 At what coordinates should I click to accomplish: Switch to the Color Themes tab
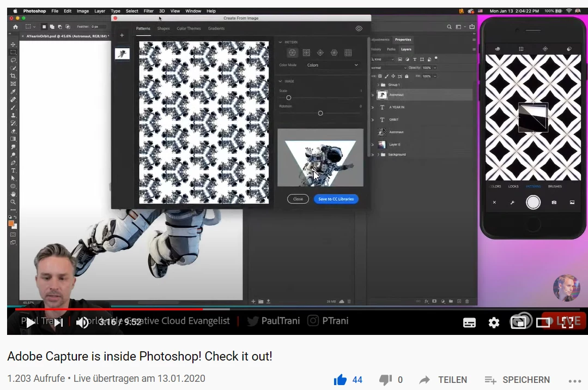[x=189, y=28]
